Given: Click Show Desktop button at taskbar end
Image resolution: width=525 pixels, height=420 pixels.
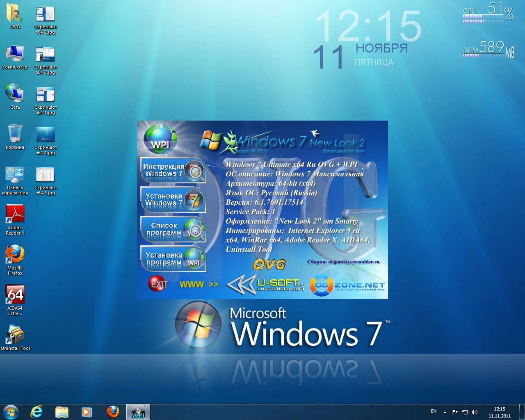Looking at the screenshot, I should (522, 412).
